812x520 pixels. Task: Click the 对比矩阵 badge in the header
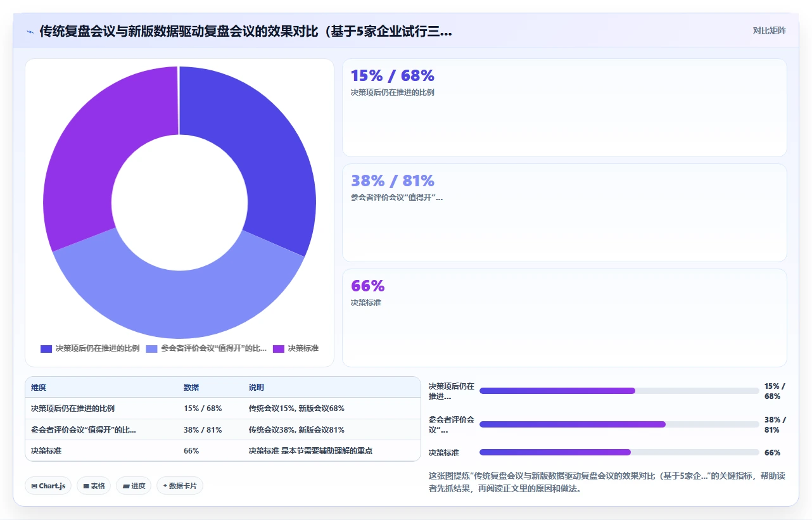[769, 30]
